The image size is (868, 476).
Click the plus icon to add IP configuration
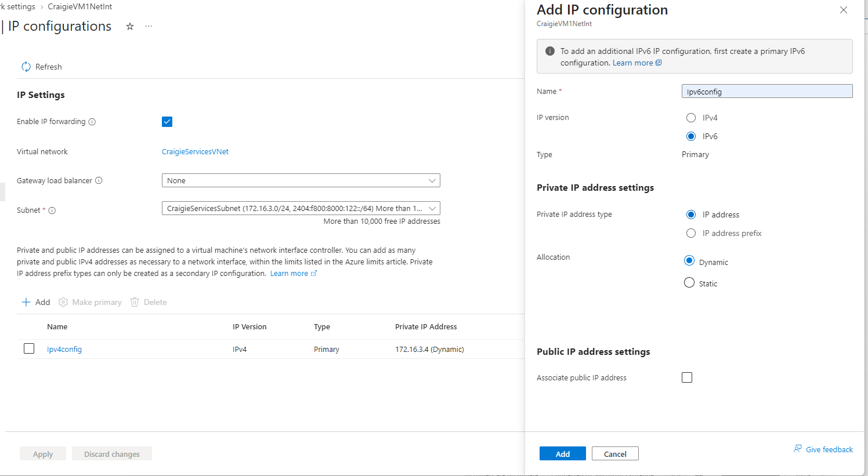pos(26,302)
